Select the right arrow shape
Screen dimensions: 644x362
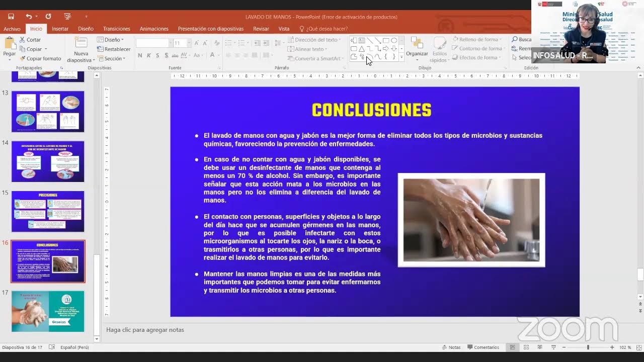[x=386, y=49]
